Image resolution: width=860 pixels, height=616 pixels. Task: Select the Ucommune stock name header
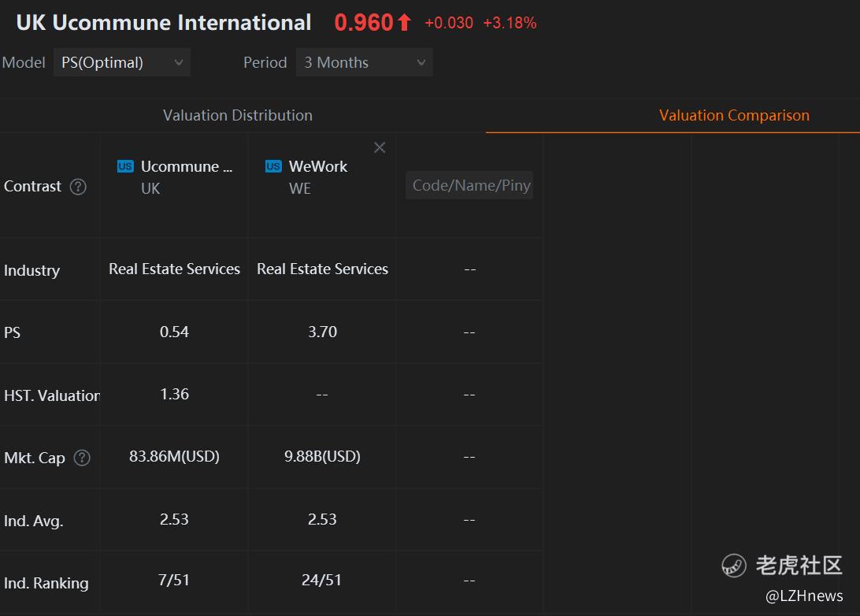click(187, 166)
